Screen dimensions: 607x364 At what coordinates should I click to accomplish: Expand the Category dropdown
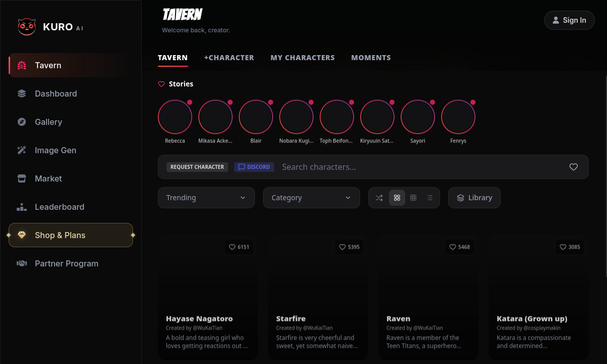[x=312, y=198]
